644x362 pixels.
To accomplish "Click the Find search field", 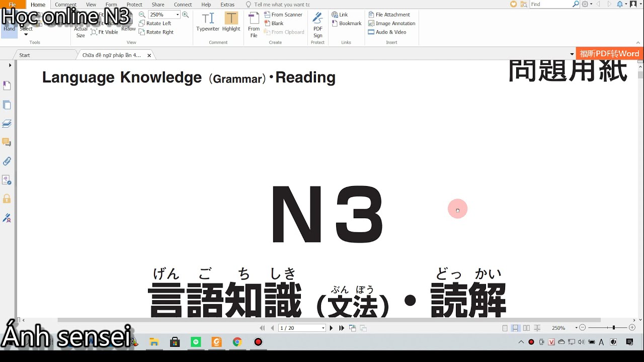I will point(550,4).
